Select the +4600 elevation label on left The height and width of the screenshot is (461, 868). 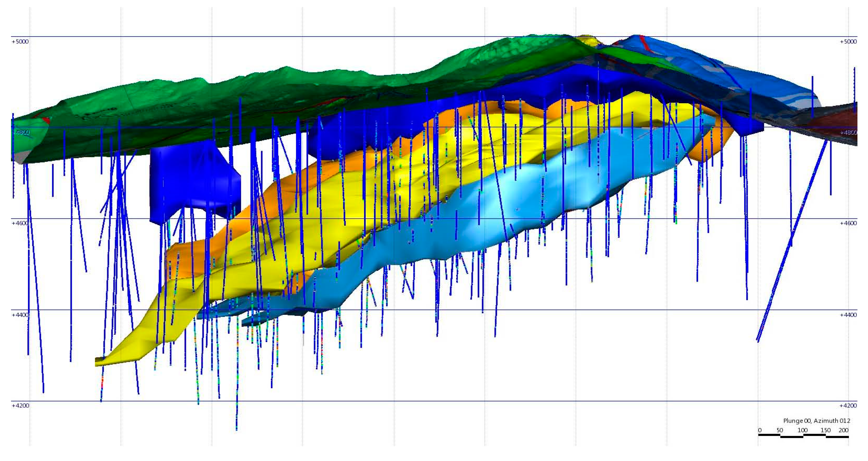(20, 223)
